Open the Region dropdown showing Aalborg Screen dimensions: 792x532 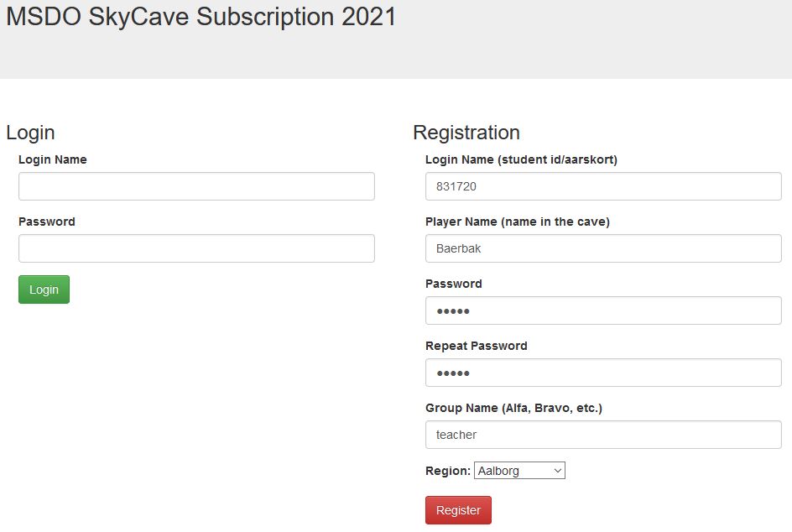click(x=519, y=471)
